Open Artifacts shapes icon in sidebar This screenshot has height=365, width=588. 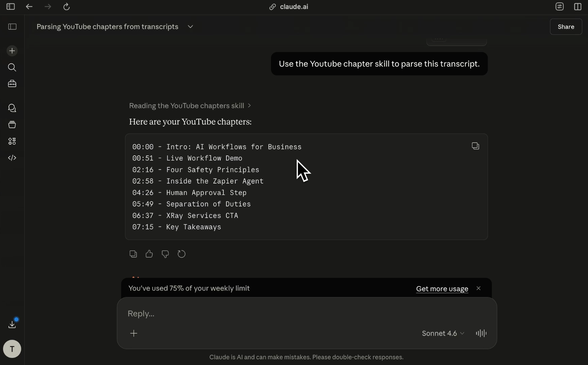(x=12, y=141)
